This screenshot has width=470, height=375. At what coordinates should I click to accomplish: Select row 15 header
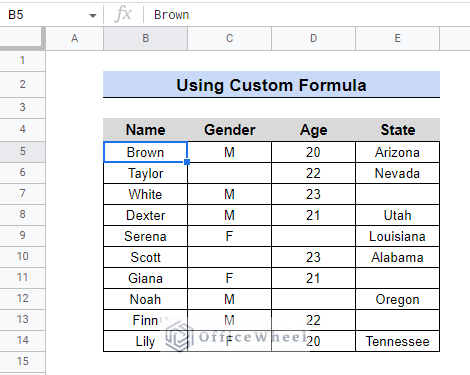click(22, 362)
